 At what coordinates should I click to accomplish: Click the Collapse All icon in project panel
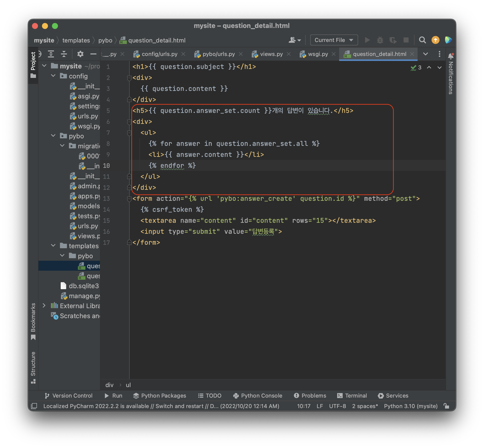coord(64,54)
